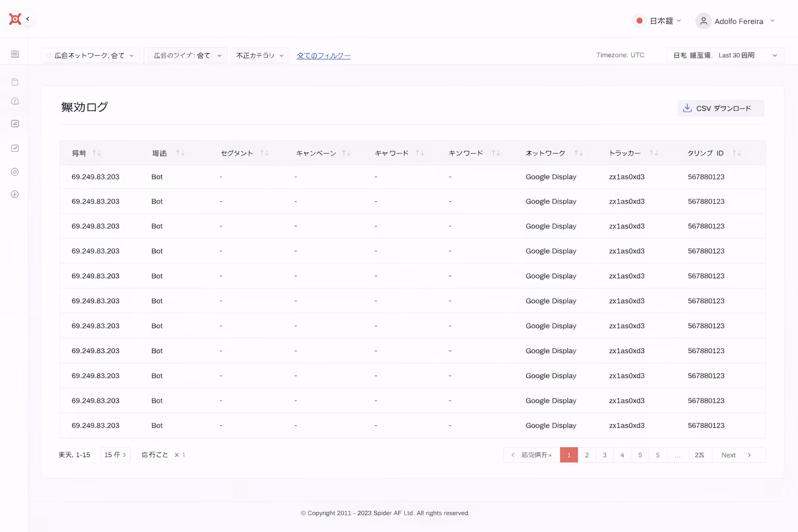Image resolution: width=798 pixels, height=532 pixels.
Task: Click the CSV ダウンロード button
Action: click(x=721, y=108)
